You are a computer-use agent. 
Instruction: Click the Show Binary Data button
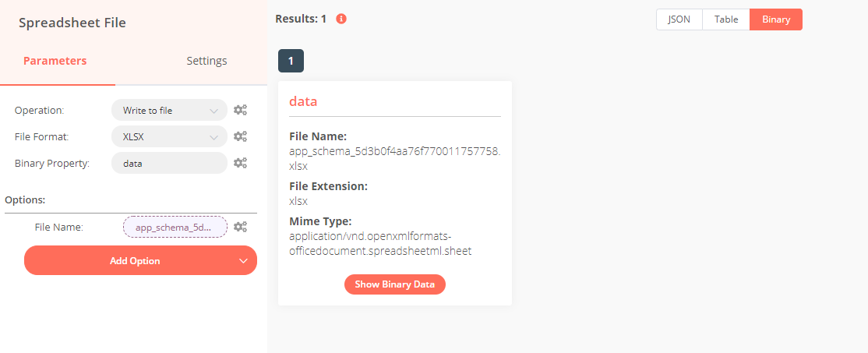[394, 284]
